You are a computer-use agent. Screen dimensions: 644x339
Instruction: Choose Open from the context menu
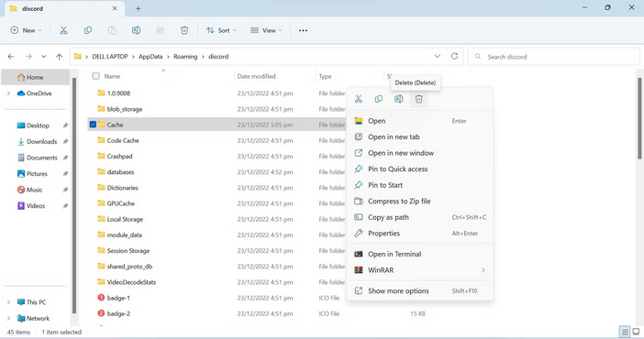click(420, 121)
